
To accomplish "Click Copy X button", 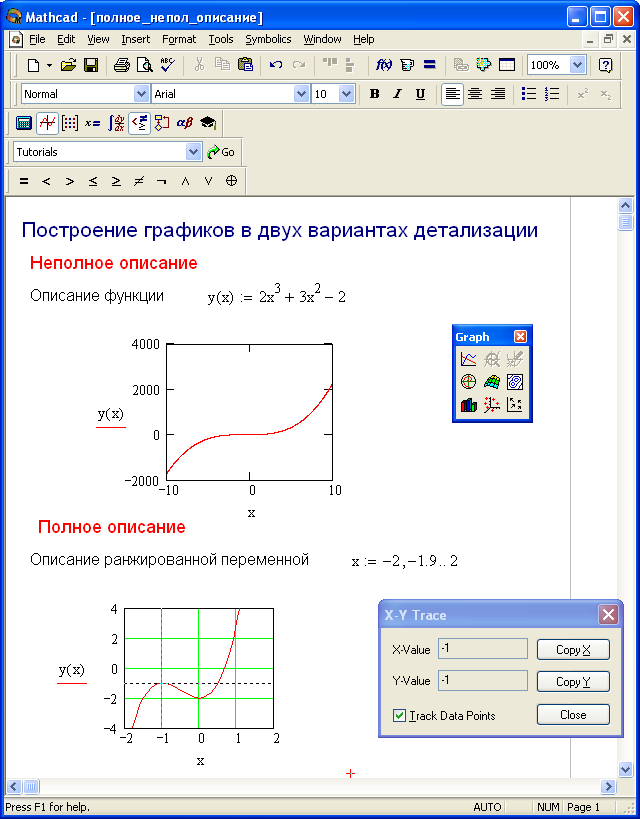I will 573,650.
